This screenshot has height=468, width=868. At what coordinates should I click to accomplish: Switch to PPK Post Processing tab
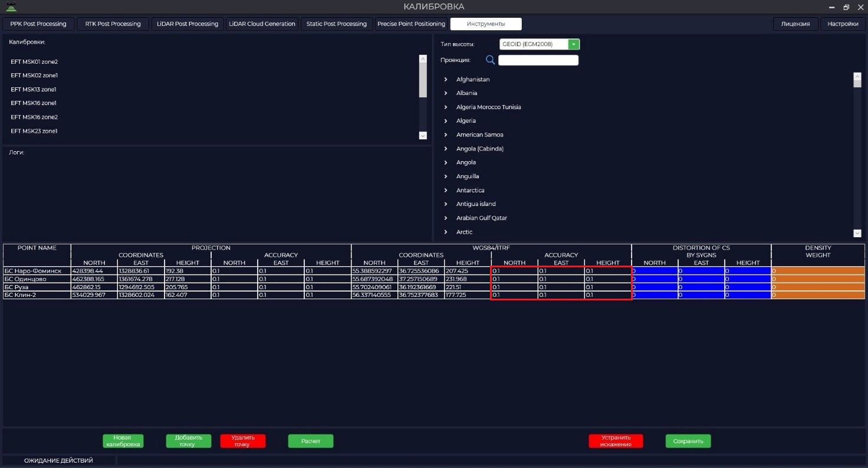click(38, 24)
